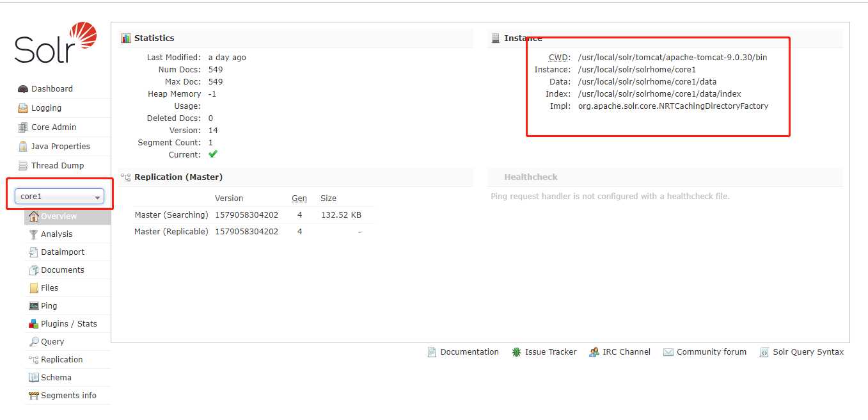Open the Files page

(x=50, y=288)
